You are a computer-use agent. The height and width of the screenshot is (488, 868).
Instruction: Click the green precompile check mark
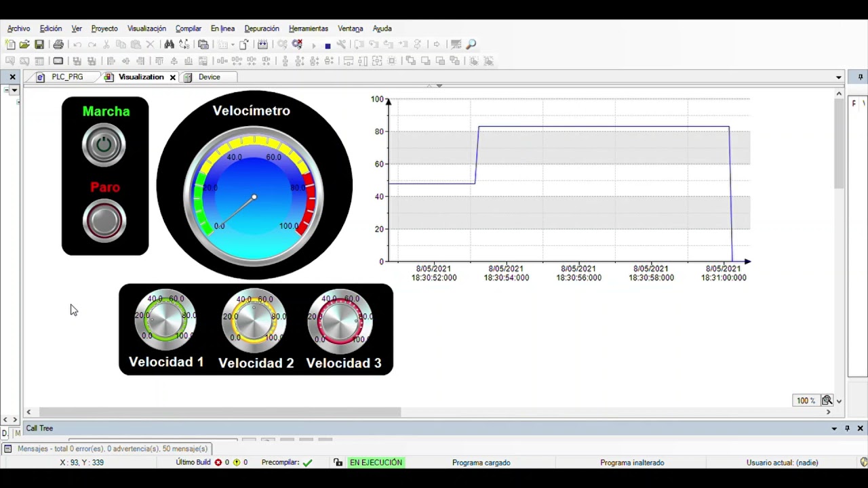tap(308, 462)
